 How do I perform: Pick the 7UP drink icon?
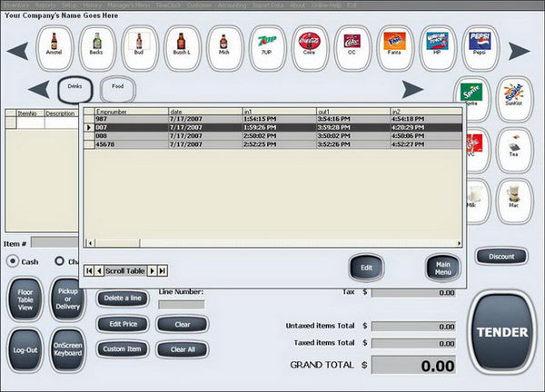(266, 44)
